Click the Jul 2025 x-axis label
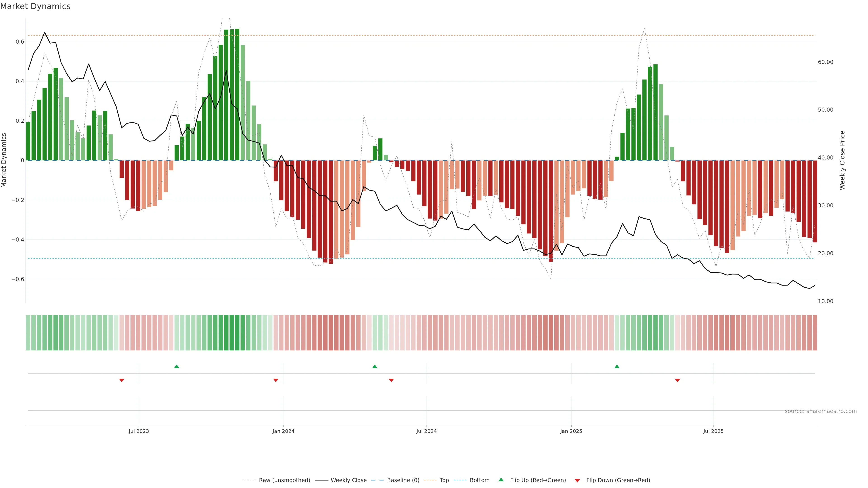The width and height of the screenshot is (868, 488). tap(713, 431)
